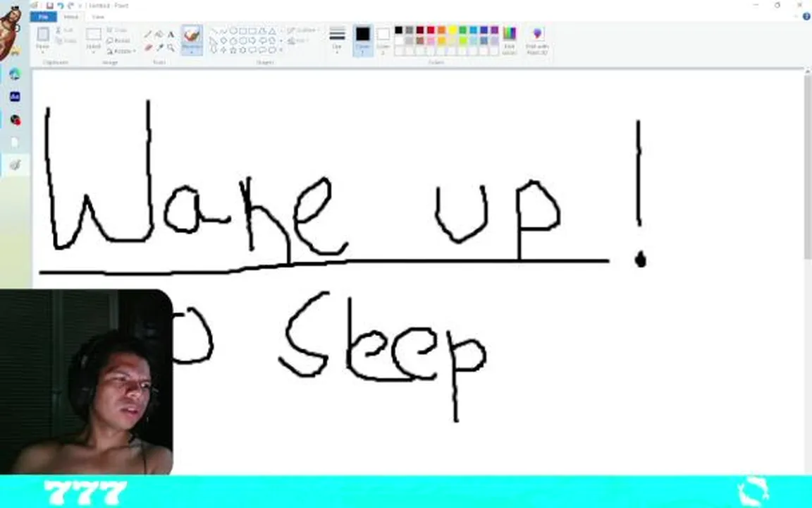Screen dimensions: 812x508
Task: Switch to the View ribbon tab
Action: (x=98, y=17)
